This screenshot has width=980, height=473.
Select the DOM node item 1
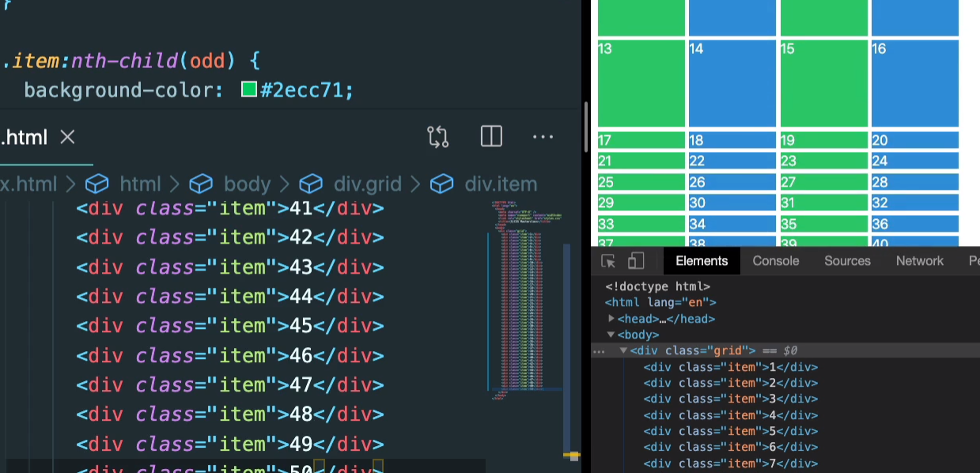coord(730,367)
